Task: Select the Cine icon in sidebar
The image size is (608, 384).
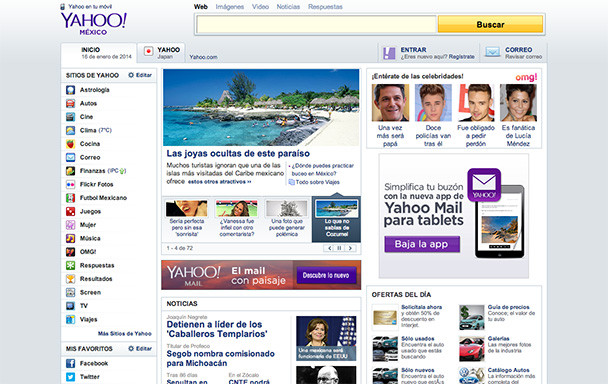Action: (70, 117)
